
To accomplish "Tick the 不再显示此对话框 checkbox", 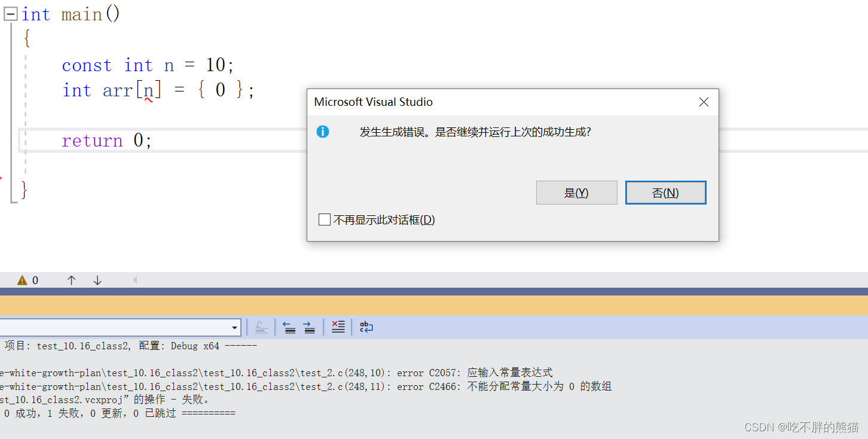I will (x=325, y=220).
